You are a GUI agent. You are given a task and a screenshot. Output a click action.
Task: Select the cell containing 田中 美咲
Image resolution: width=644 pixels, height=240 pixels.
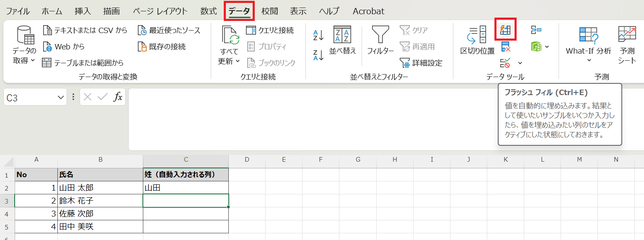pyautogui.click(x=101, y=227)
